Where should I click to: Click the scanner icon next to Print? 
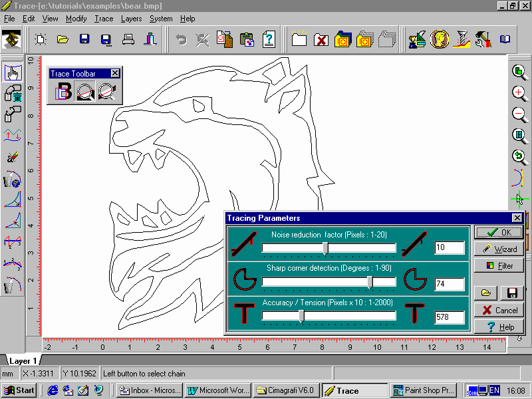(x=150, y=39)
